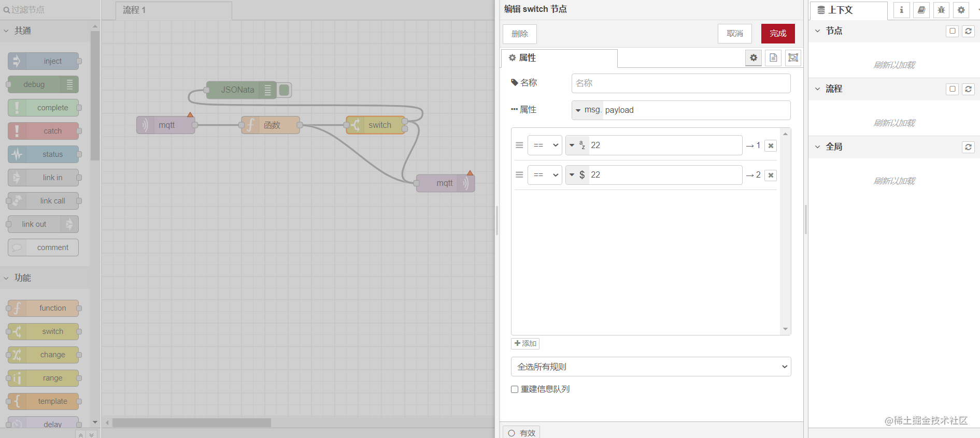The height and width of the screenshot is (438, 980).
Task: Open the 全选所有规则 dropdown
Action: click(651, 367)
